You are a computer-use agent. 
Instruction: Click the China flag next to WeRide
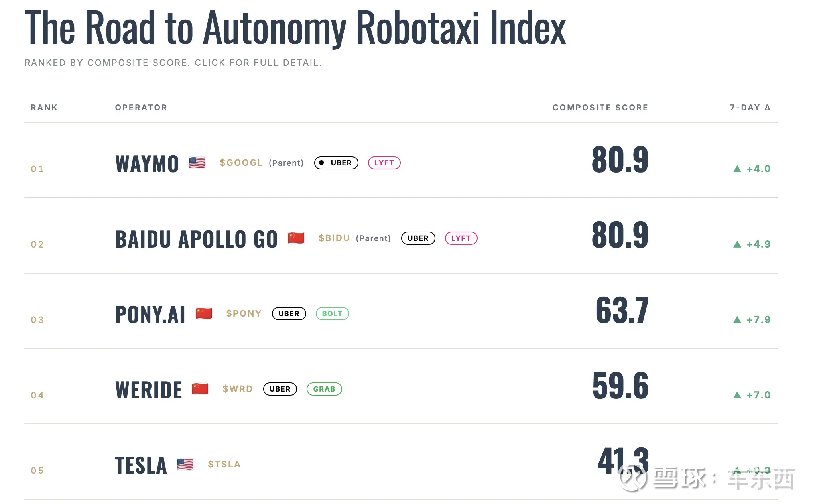[200, 389]
